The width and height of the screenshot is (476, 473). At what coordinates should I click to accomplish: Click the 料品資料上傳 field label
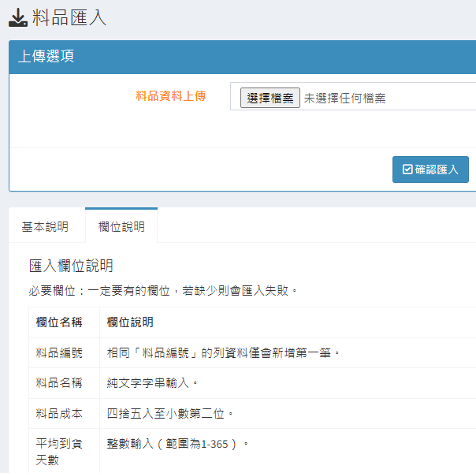pyautogui.click(x=171, y=96)
